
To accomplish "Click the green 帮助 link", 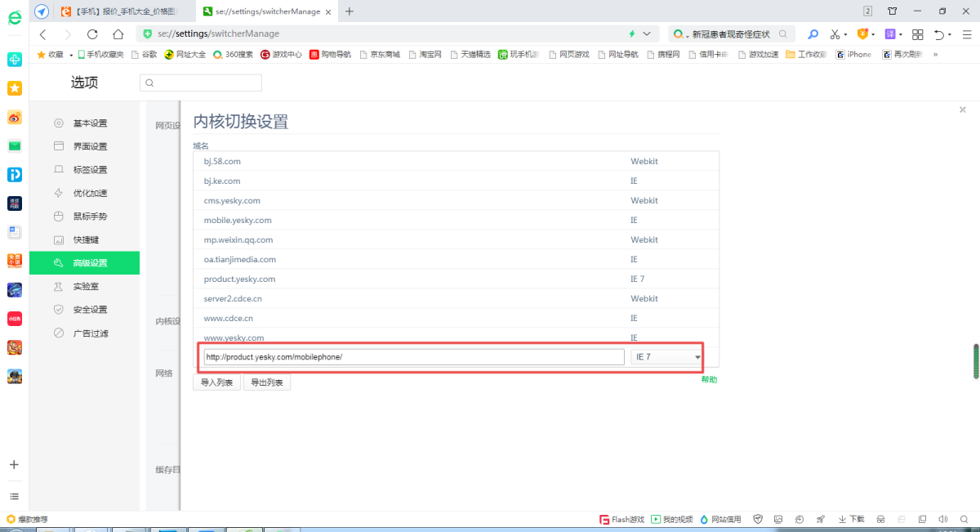I will 708,380.
